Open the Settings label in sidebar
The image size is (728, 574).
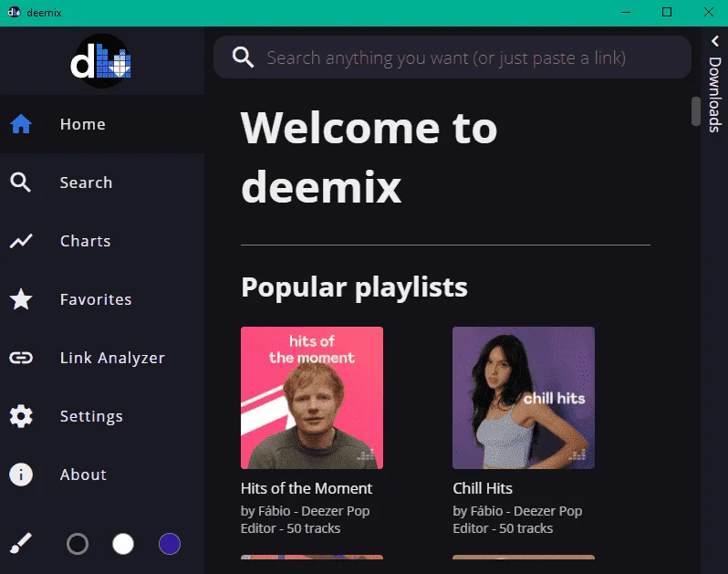point(91,416)
